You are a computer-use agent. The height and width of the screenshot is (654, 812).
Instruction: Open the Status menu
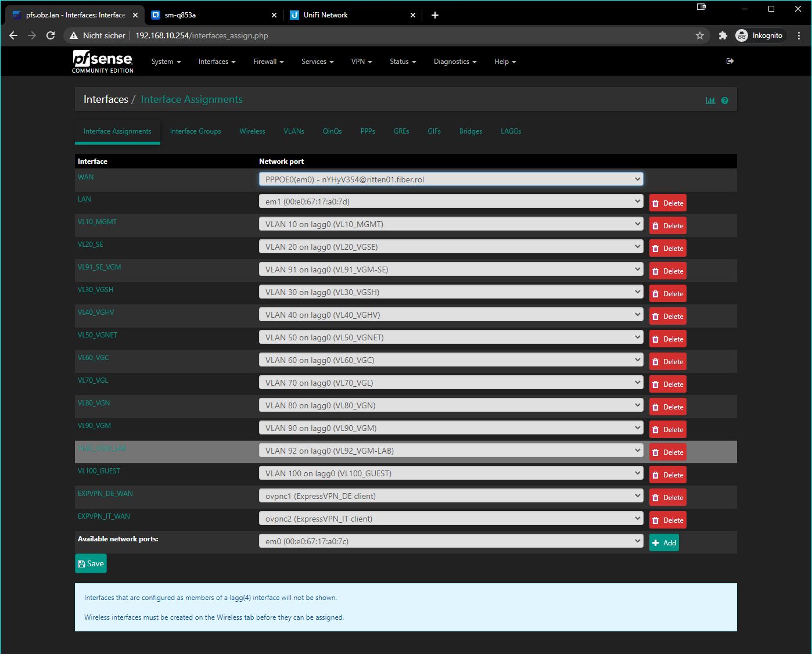click(403, 62)
